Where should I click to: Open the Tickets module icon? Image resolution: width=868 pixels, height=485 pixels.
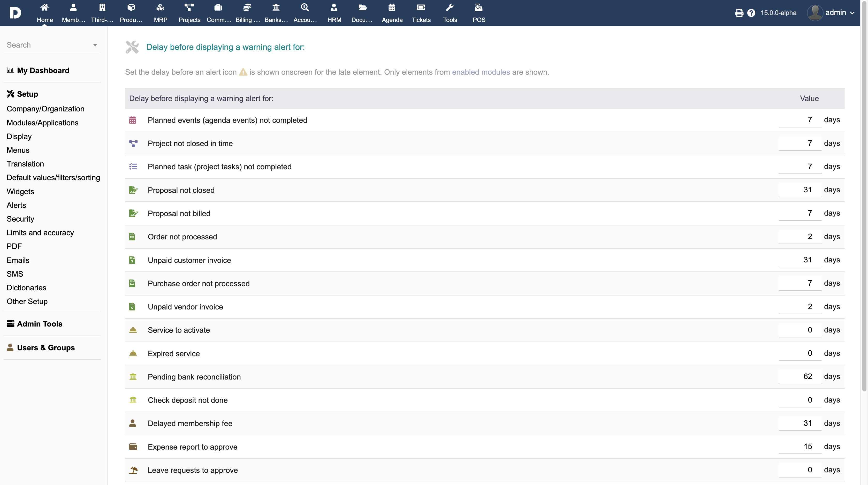click(x=421, y=7)
